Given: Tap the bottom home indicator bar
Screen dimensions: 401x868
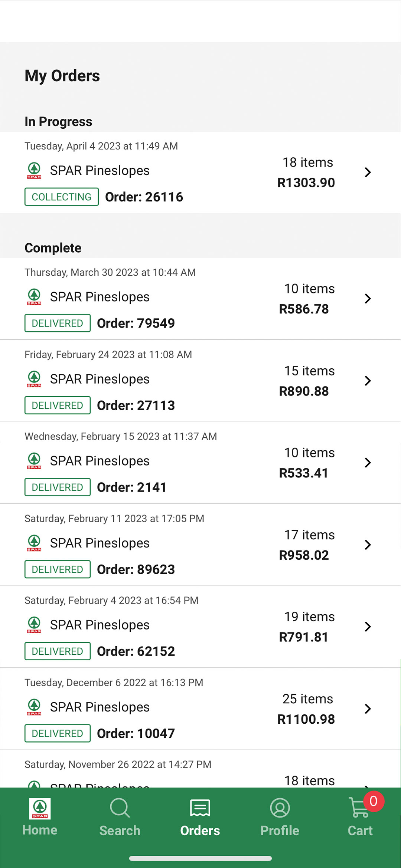Looking at the screenshot, I should pyautogui.click(x=200, y=858).
